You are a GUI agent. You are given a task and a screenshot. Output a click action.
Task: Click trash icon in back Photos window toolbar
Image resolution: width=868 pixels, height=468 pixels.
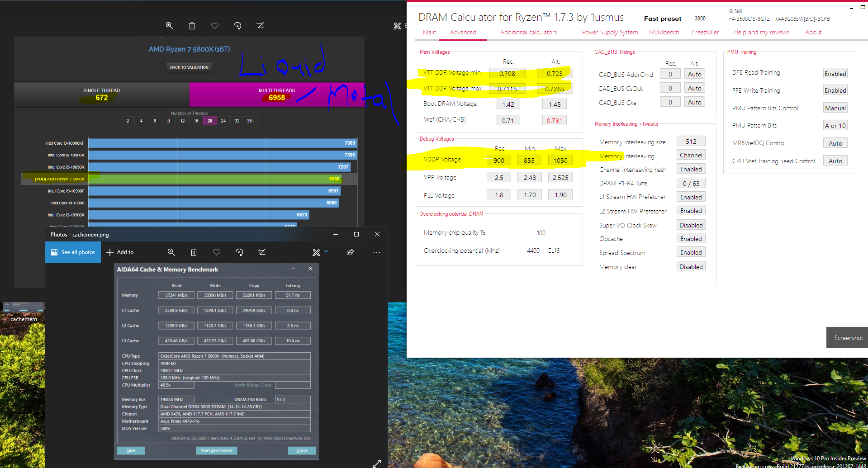(192, 26)
